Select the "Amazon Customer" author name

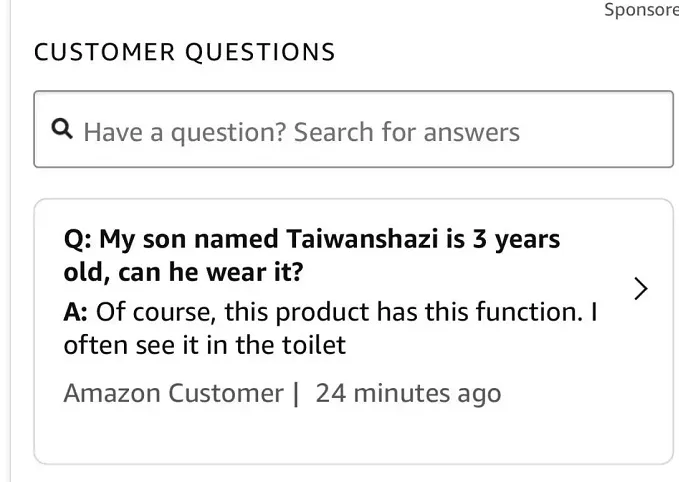point(173,393)
